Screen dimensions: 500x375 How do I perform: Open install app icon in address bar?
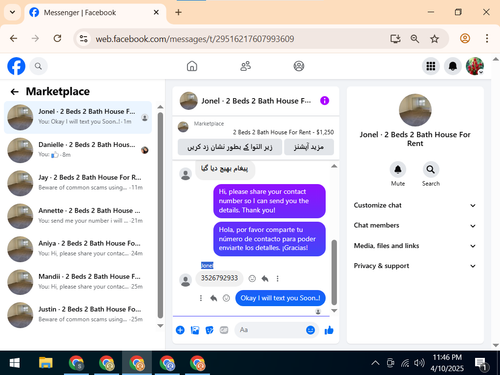tap(395, 39)
